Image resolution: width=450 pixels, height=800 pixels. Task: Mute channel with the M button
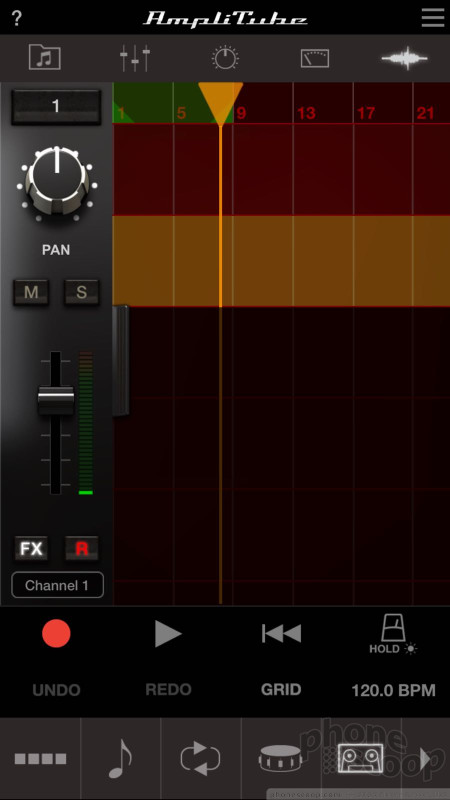[31, 292]
